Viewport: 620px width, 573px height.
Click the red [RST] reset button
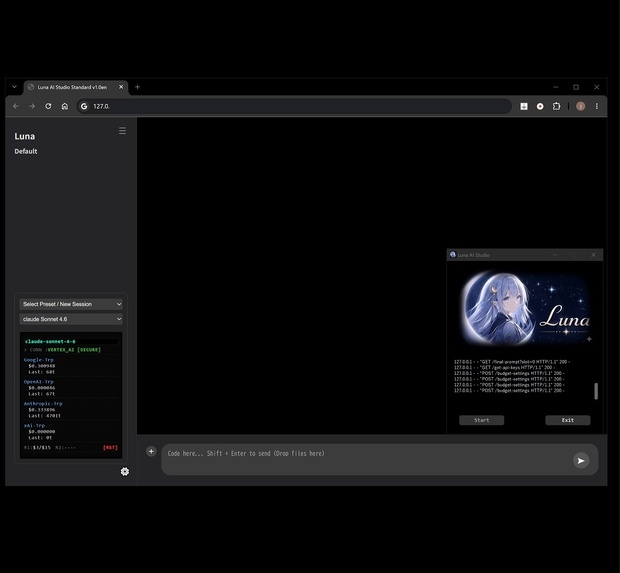click(110, 447)
